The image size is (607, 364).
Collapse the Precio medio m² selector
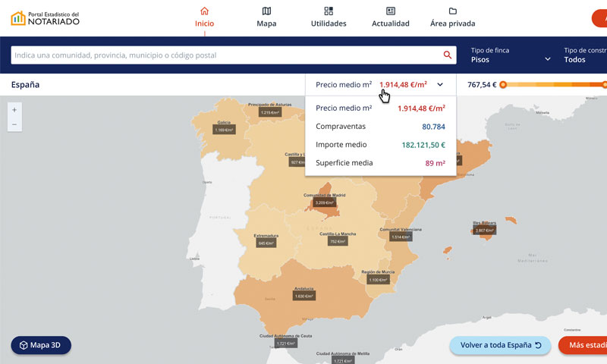click(x=440, y=85)
